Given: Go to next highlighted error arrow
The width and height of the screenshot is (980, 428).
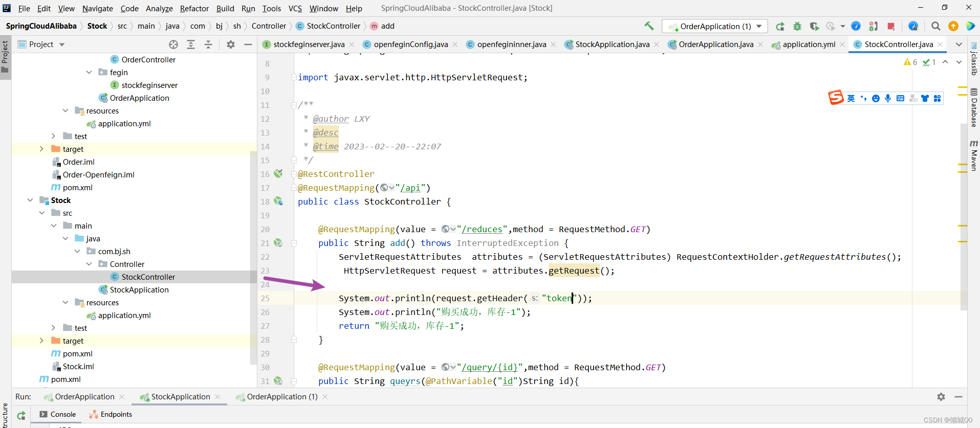Looking at the screenshot, I should [x=959, y=62].
